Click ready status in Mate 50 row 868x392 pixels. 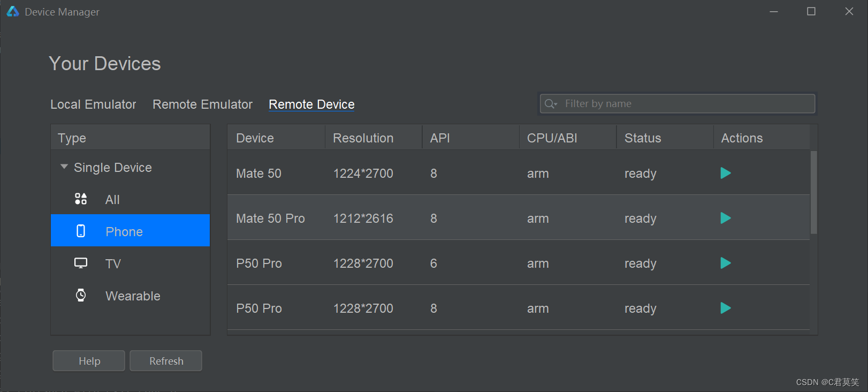[640, 174]
